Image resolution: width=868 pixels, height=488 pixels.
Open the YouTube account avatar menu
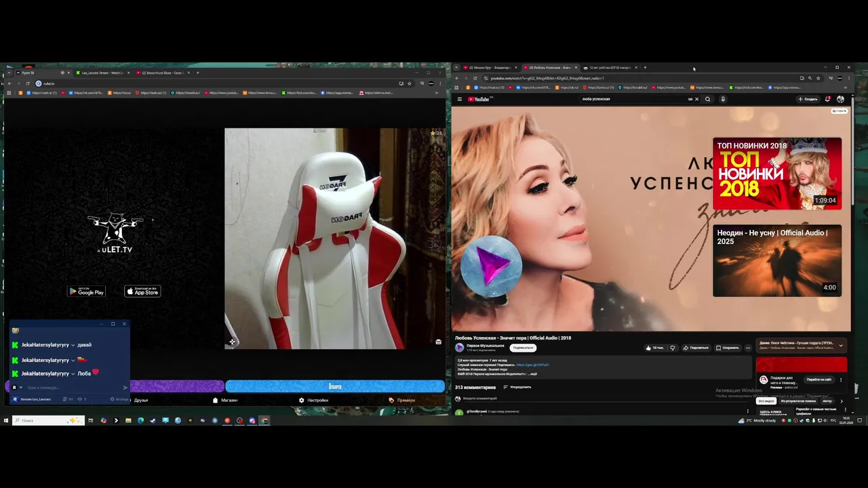point(841,99)
